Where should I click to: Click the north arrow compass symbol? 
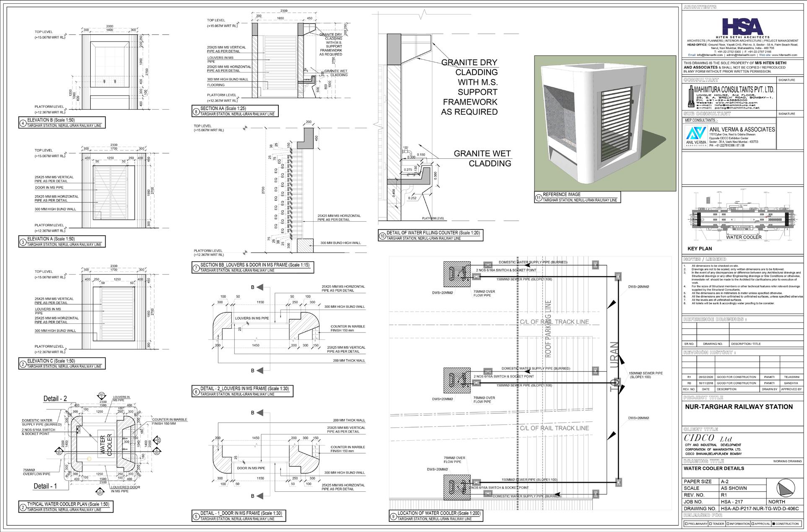(786, 488)
